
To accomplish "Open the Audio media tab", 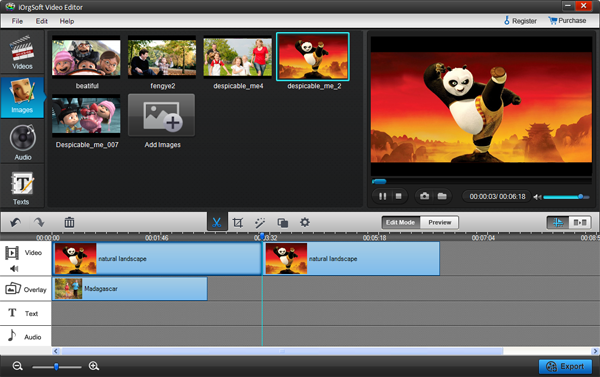I will tap(22, 142).
